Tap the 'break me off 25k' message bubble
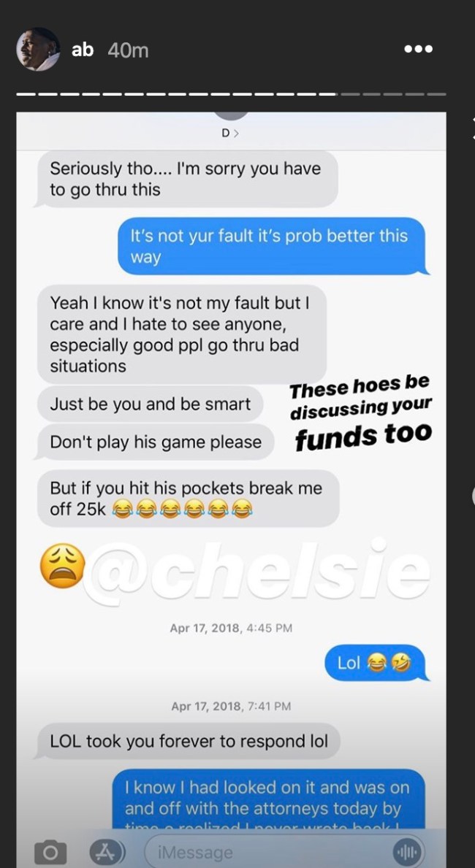 188,498
